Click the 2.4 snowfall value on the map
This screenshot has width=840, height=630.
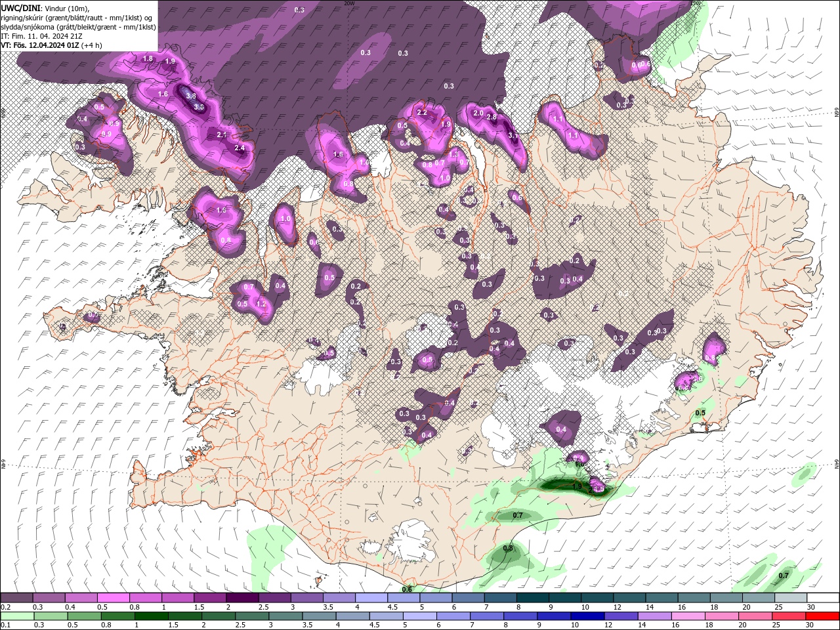click(x=240, y=148)
